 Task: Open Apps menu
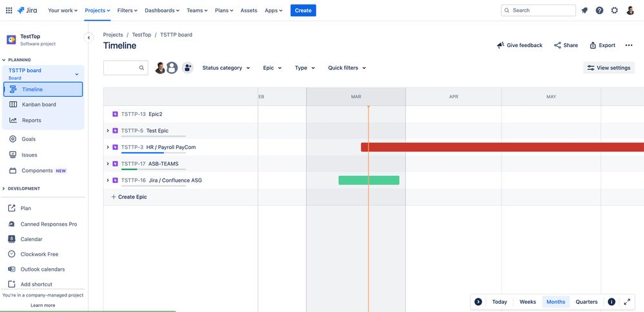274,10
